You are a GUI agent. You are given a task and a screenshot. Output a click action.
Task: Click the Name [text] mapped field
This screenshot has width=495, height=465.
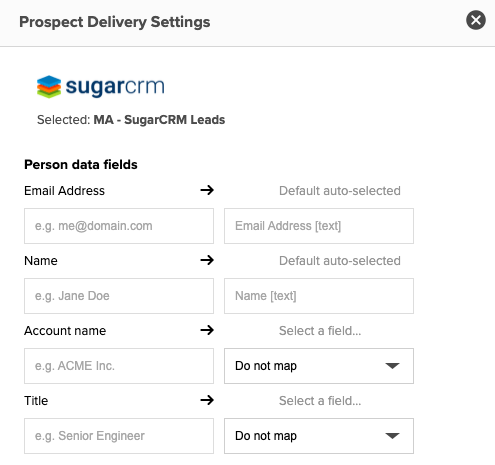319,296
